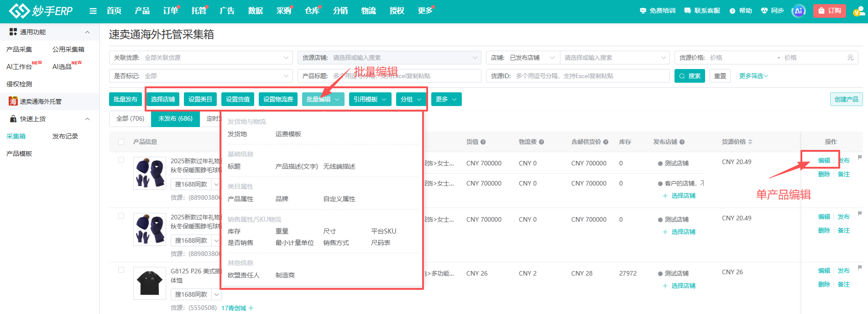The width and height of the screenshot is (868, 314).
Task: Click the 设置类目 button
Action: coord(200,99)
